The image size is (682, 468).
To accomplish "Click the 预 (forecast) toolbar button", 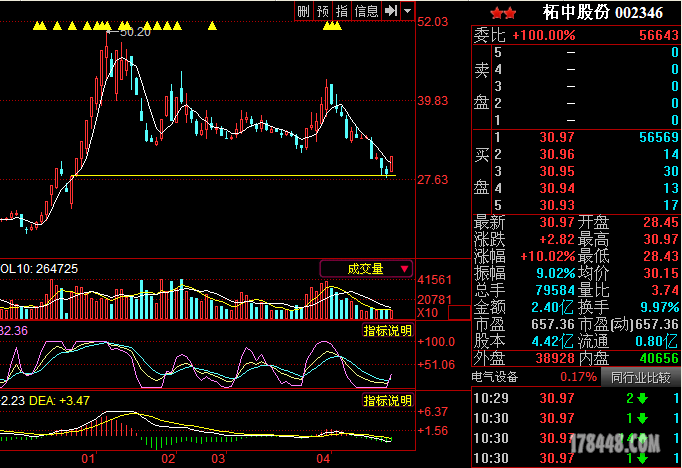I will (x=322, y=11).
